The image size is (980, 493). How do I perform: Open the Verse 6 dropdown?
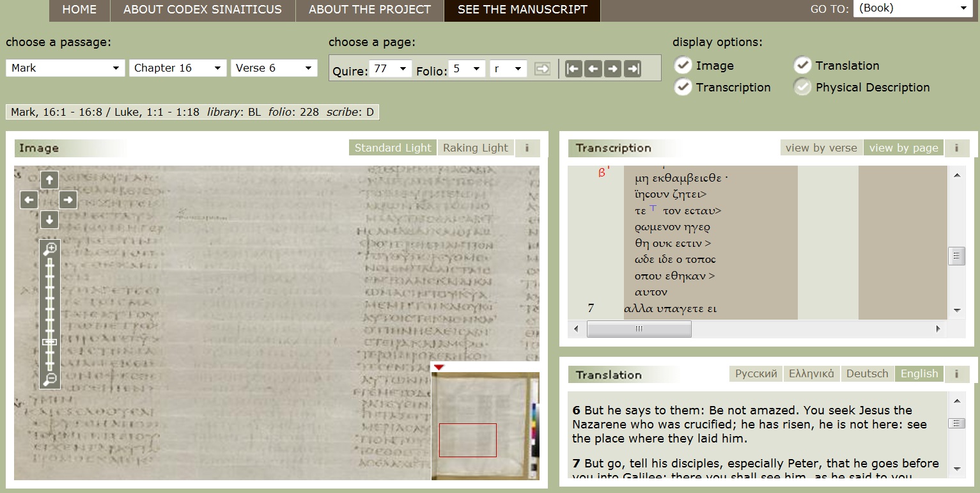click(x=274, y=68)
